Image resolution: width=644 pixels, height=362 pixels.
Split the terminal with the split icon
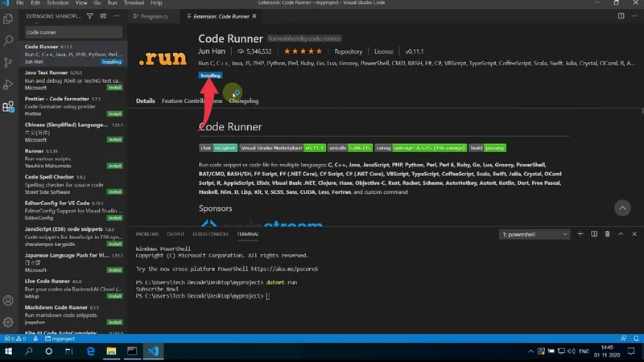tap(594, 234)
